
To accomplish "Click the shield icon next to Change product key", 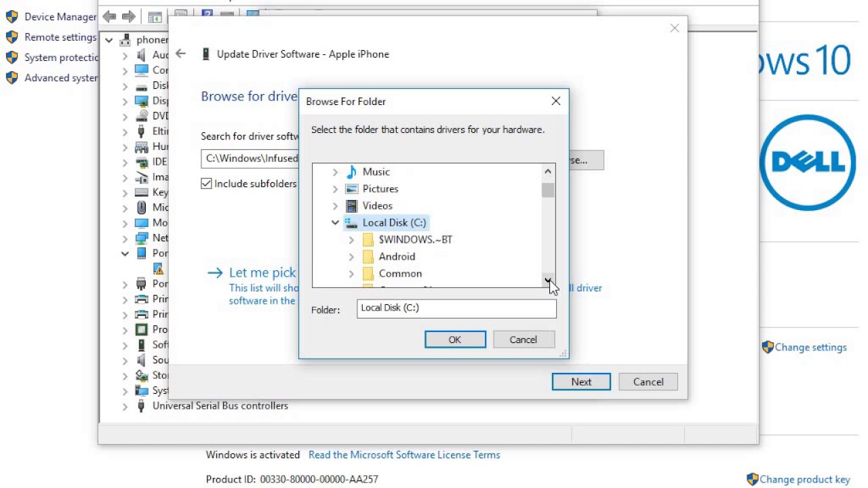I will point(752,479).
